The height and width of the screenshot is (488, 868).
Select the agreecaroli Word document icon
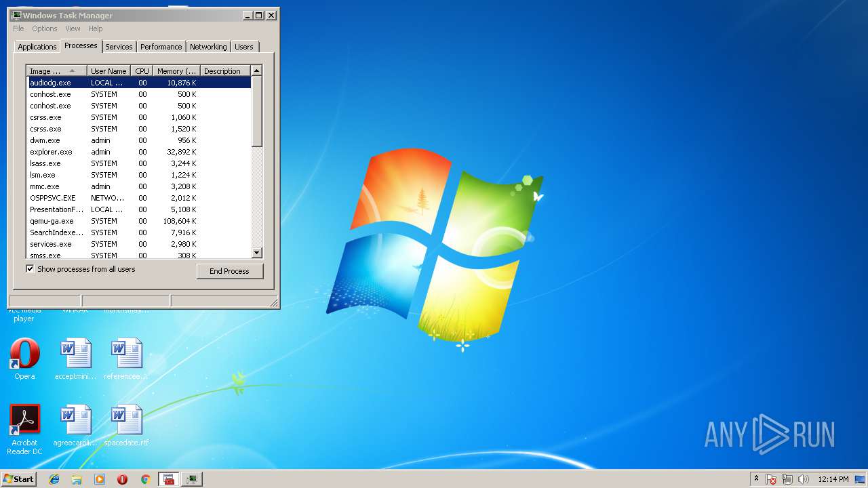[75, 426]
